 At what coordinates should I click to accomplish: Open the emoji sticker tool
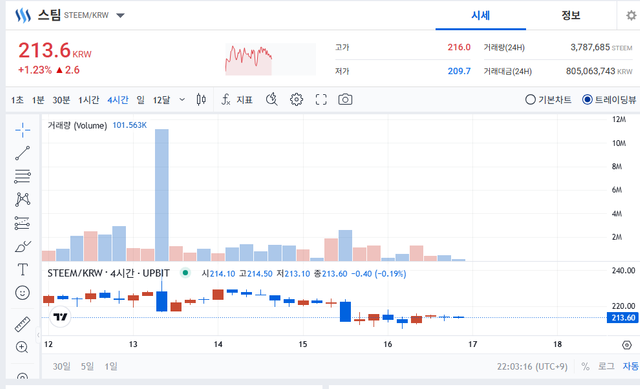click(x=22, y=293)
